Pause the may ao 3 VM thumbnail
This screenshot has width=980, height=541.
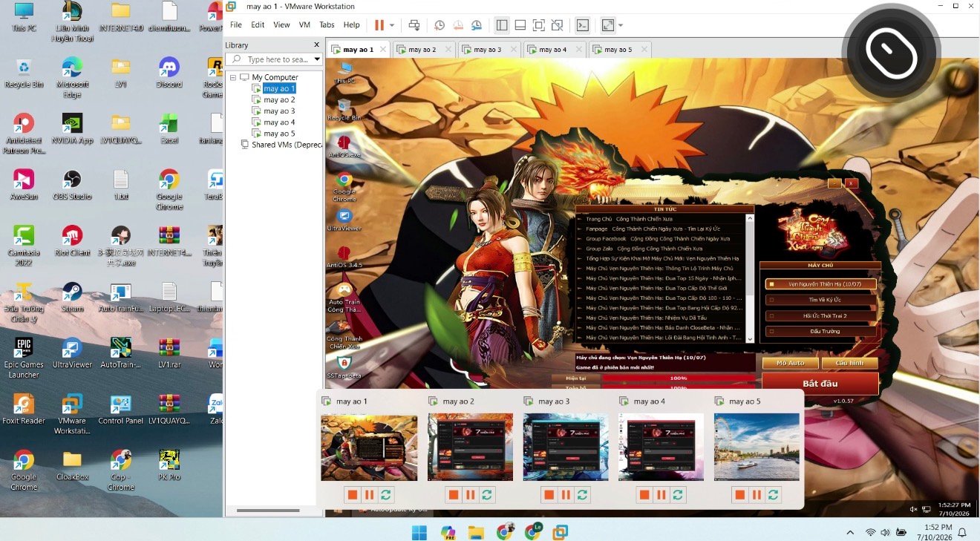[x=566, y=494]
